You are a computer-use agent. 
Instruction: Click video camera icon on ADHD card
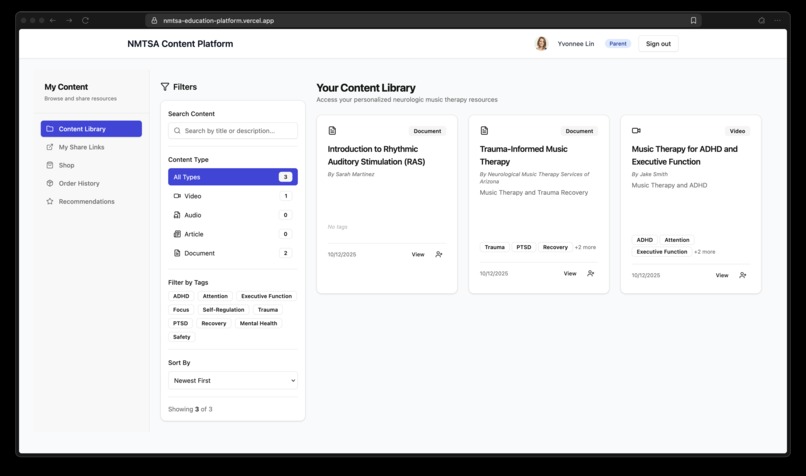pyautogui.click(x=636, y=131)
